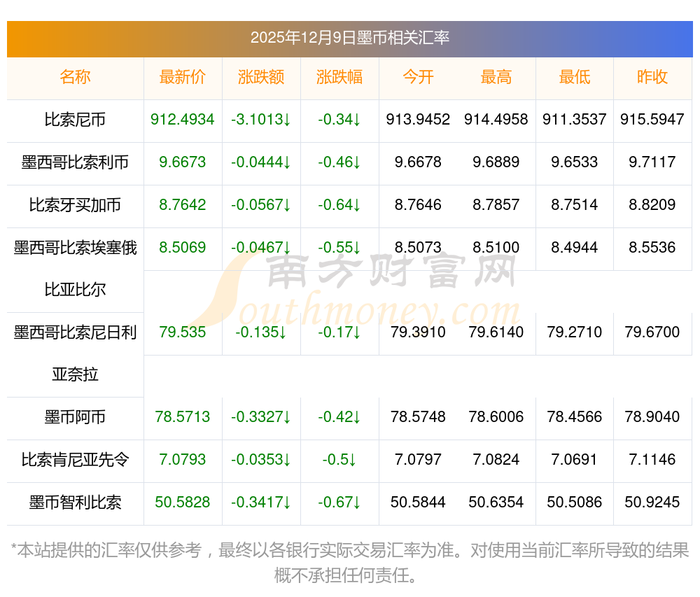The height and width of the screenshot is (597, 700).
Task: Click the 墨币智利比索 row name
Action: [75, 503]
